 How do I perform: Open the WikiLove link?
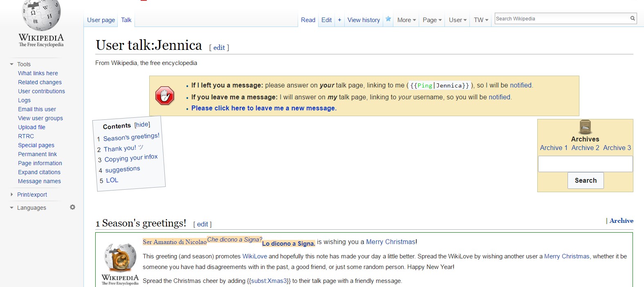pos(255,256)
